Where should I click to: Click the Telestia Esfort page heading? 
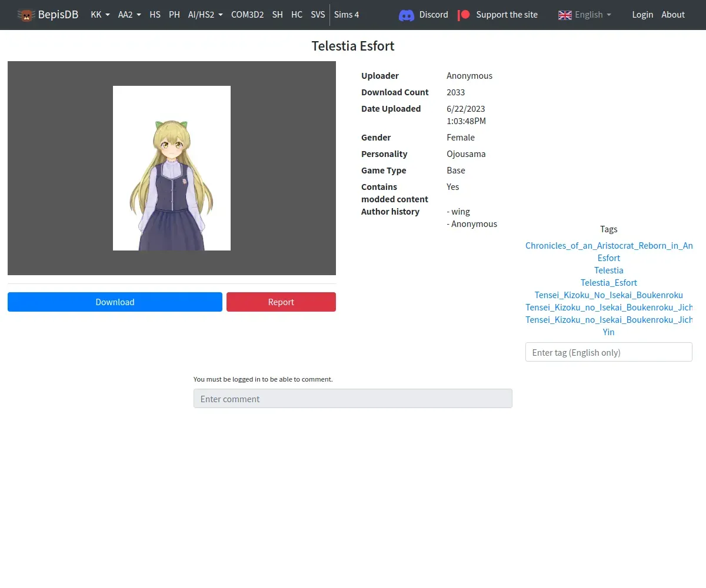pos(353,46)
